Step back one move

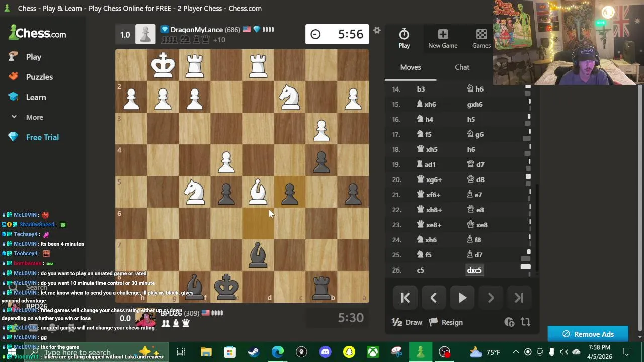click(433, 298)
